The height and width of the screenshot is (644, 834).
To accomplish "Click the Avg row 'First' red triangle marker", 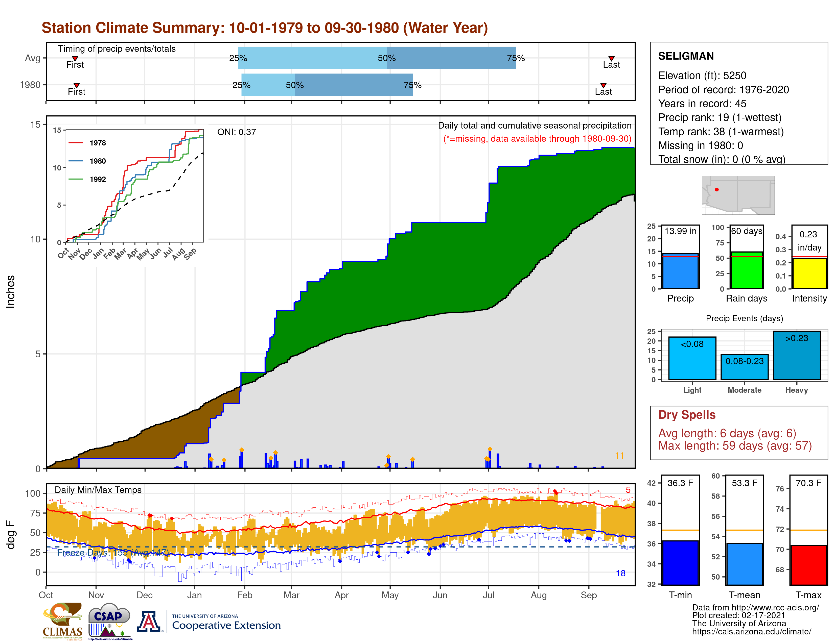I will tap(75, 58).
